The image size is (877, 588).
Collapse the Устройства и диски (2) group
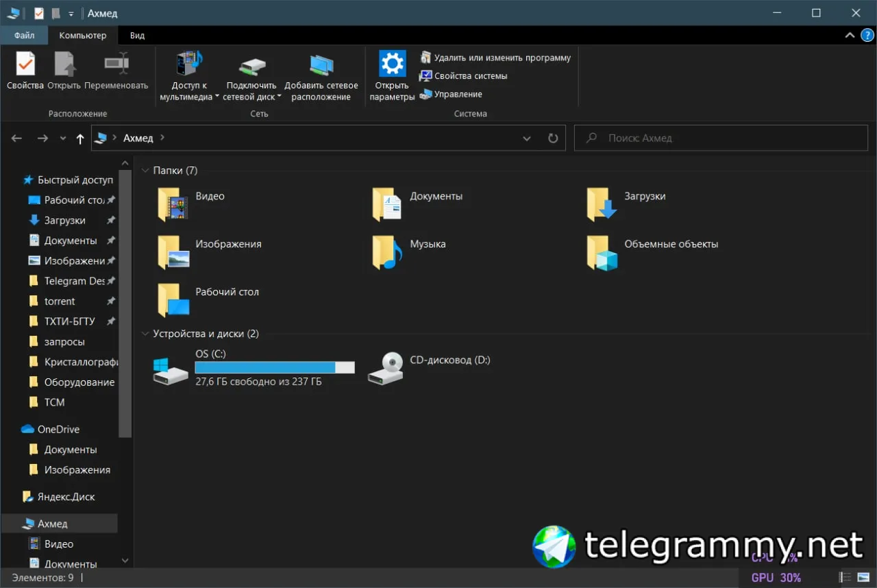(x=145, y=334)
